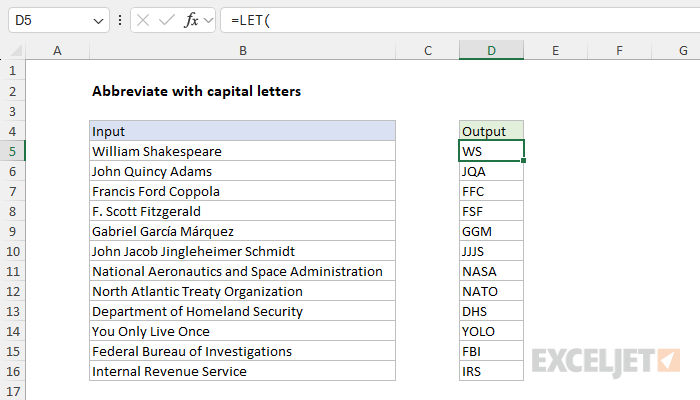
Task: Select column C header
Action: (x=428, y=50)
